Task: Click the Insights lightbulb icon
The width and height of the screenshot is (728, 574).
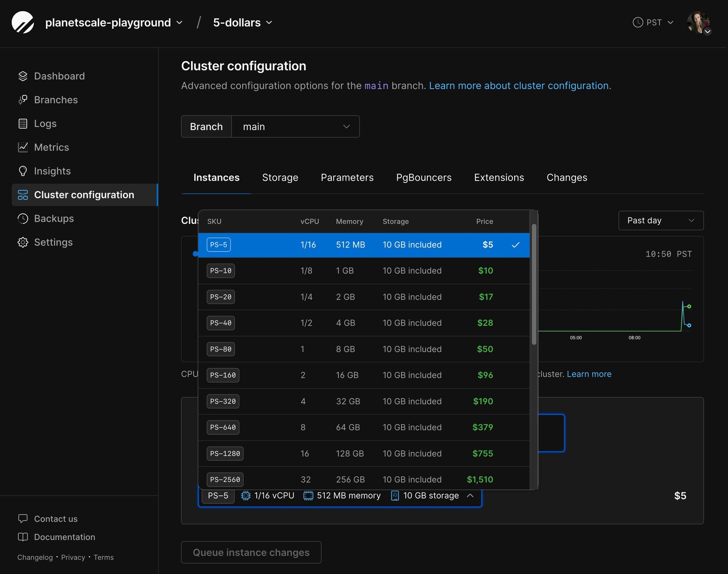Action: coord(23,171)
